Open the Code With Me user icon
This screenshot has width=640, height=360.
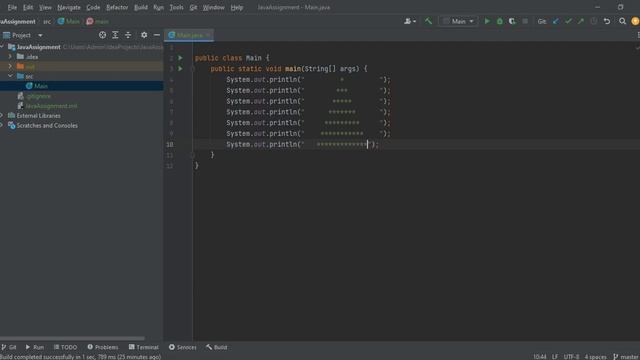pos(410,21)
